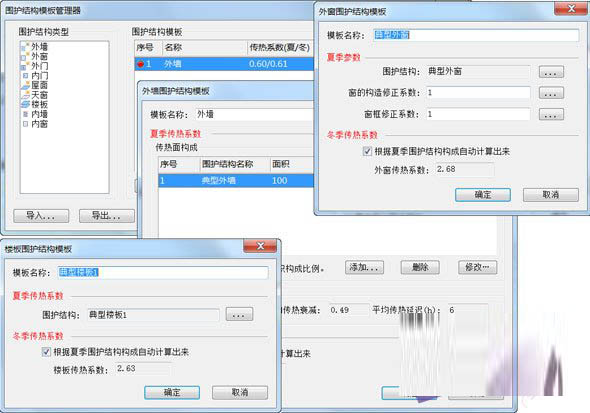Open browse button next to 典型楼板1
590x413 pixels.
pos(239,314)
